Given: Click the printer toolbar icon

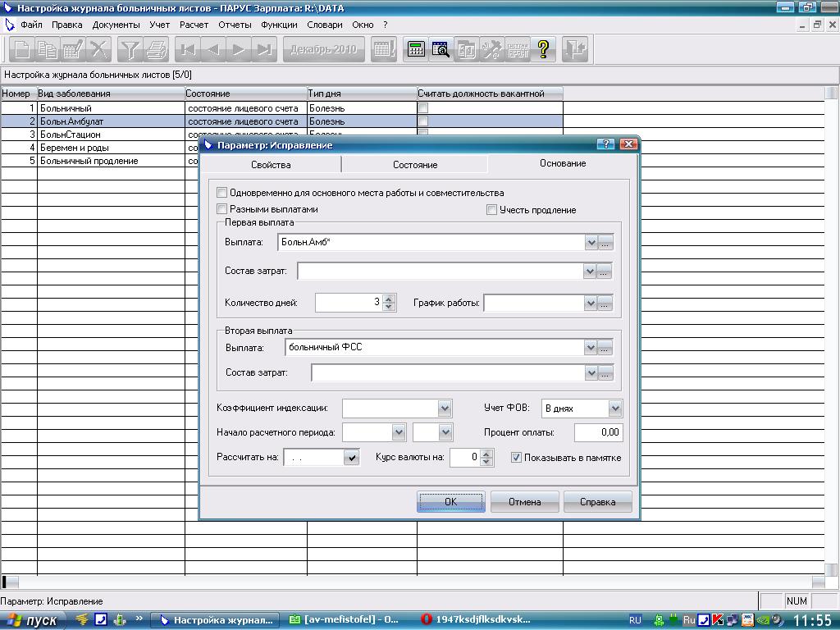Looking at the screenshot, I should [x=156, y=50].
